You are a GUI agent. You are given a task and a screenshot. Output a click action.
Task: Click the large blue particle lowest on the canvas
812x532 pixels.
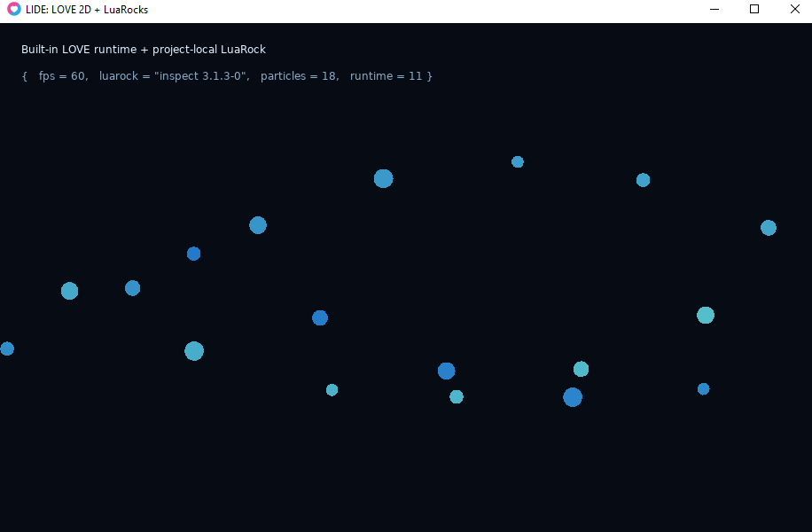(573, 397)
